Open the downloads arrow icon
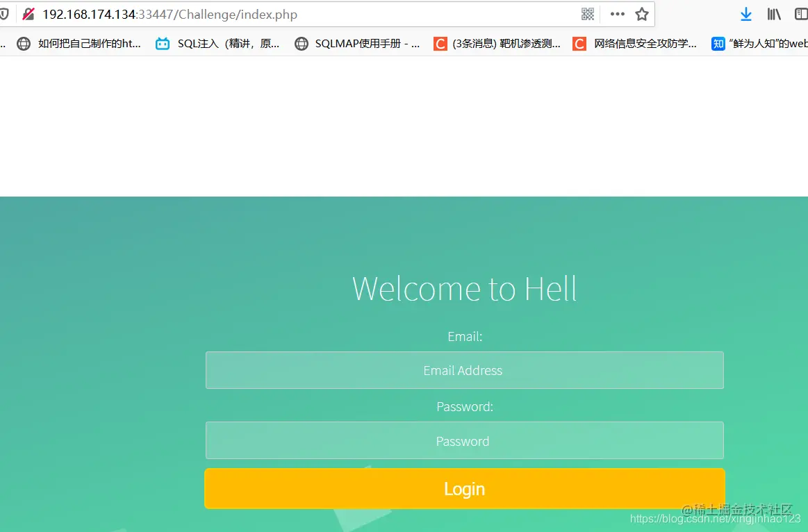808x532 pixels. [745, 14]
